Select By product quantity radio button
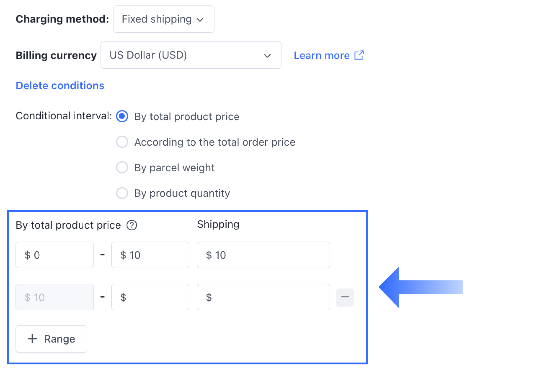Image resolution: width=537 pixels, height=392 pixels. click(122, 193)
